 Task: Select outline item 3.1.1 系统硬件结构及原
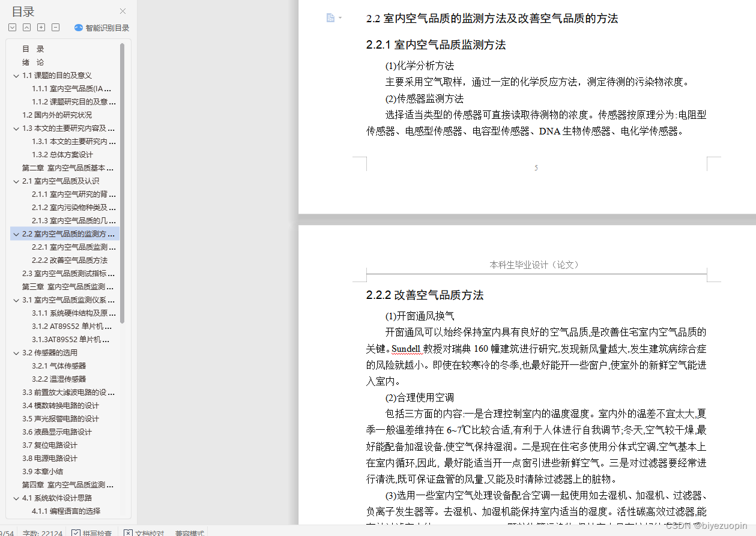point(74,313)
